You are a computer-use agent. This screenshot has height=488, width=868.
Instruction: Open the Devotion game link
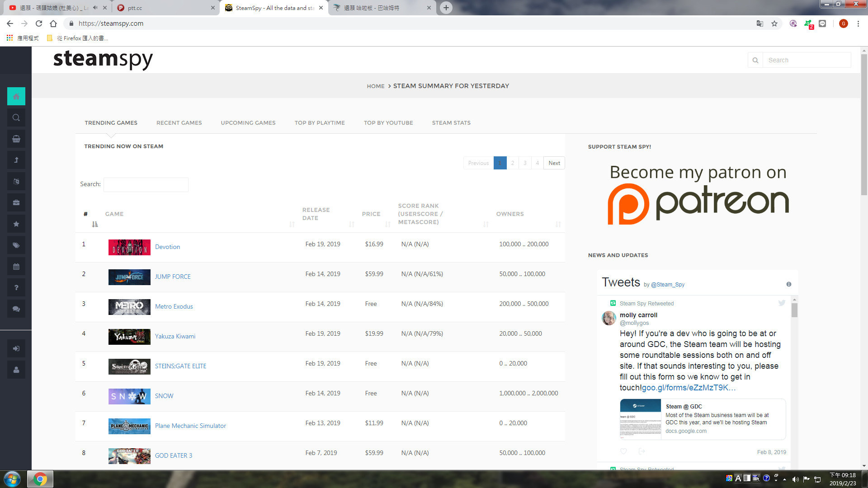167,247
